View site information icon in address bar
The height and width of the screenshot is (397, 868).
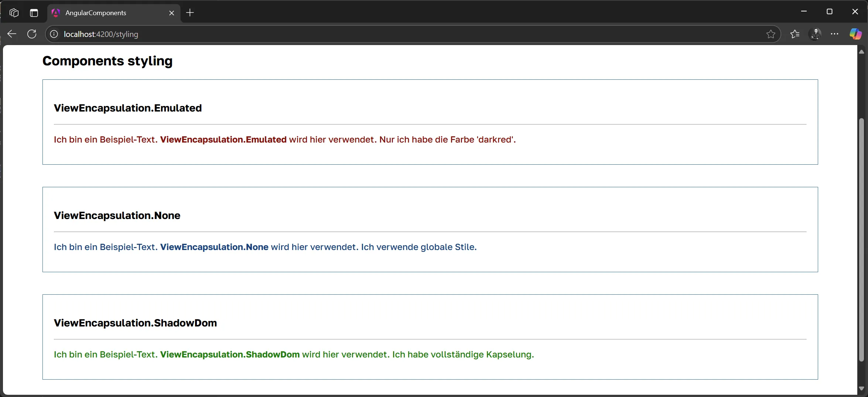54,34
